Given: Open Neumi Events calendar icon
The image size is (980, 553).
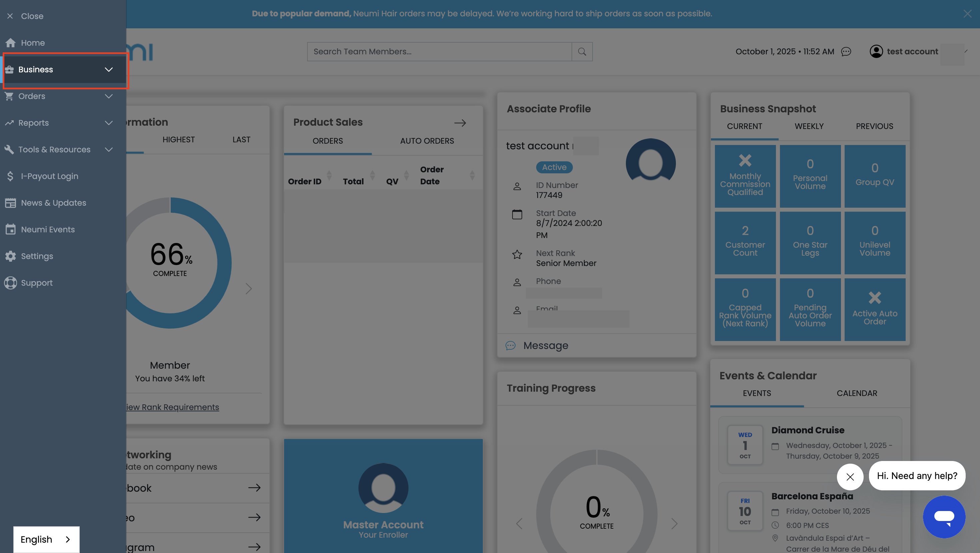Looking at the screenshot, I should 10,229.
